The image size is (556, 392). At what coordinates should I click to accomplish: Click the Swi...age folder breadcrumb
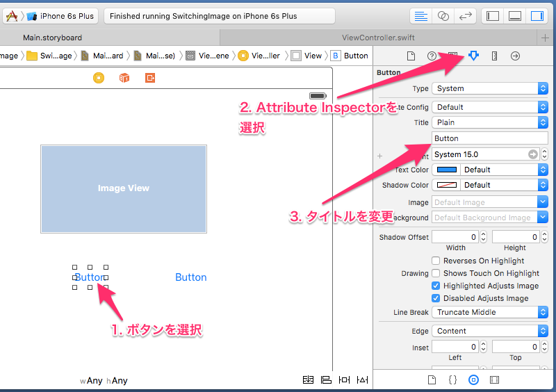49,56
